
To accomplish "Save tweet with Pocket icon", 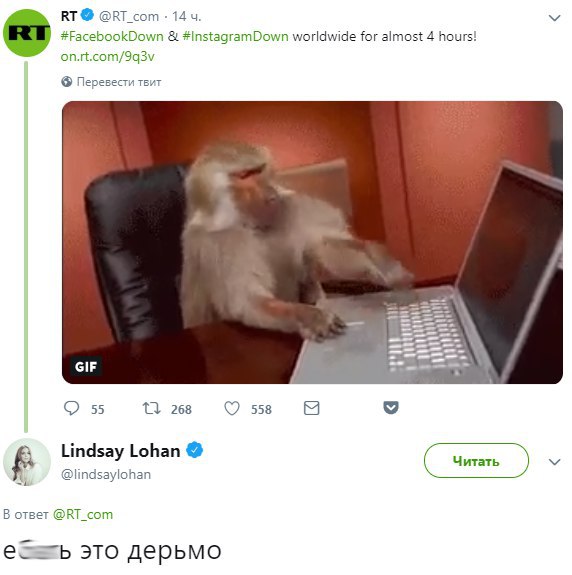I will pyautogui.click(x=391, y=408).
